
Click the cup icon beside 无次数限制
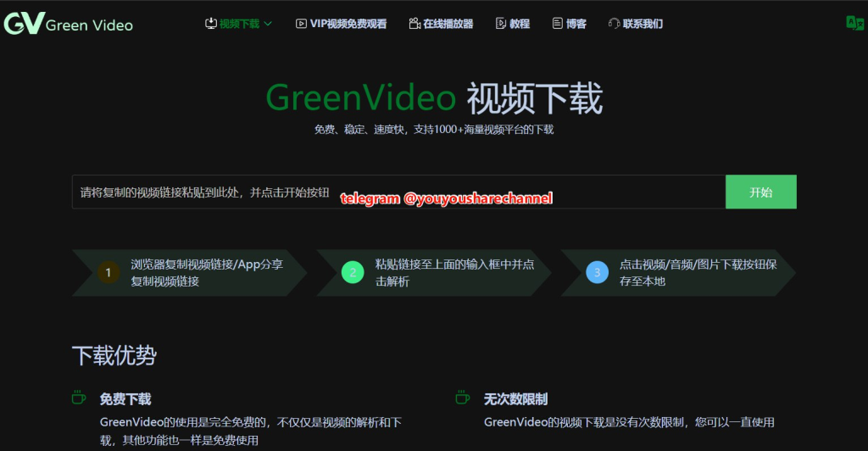[x=463, y=398]
